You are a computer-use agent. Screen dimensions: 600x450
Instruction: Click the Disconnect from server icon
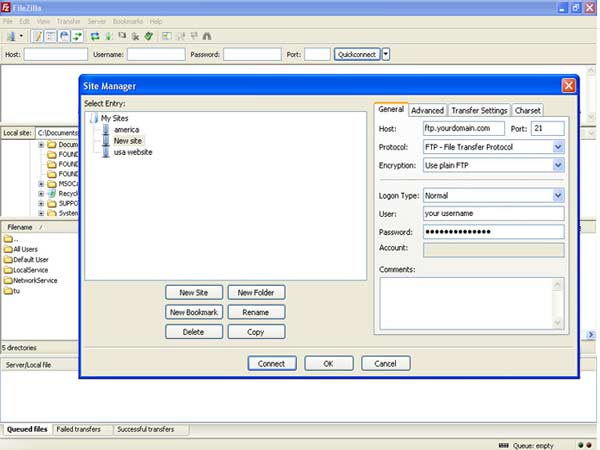(135, 36)
